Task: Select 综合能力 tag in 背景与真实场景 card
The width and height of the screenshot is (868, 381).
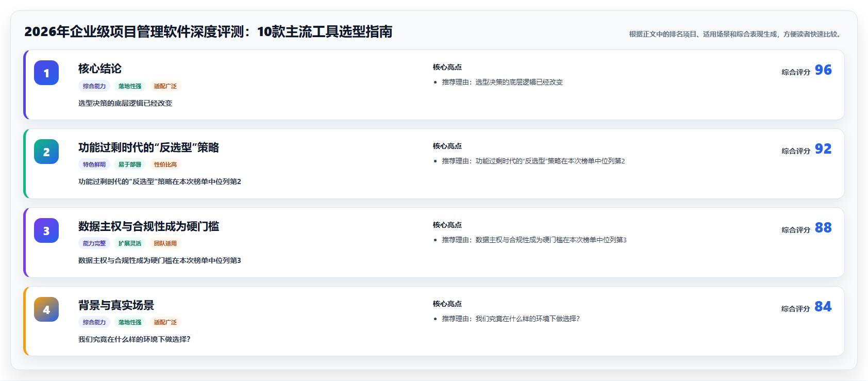Action: tap(94, 322)
